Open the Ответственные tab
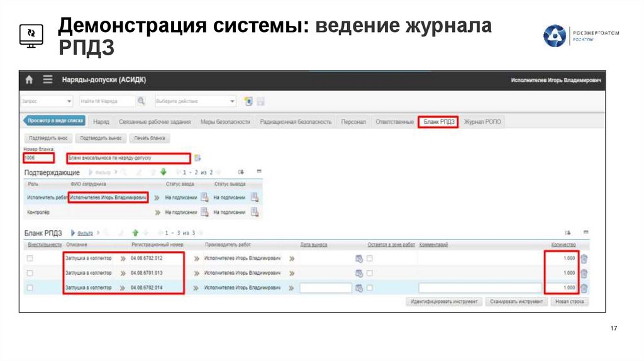The height and width of the screenshot is (361, 644). click(x=394, y=121)
